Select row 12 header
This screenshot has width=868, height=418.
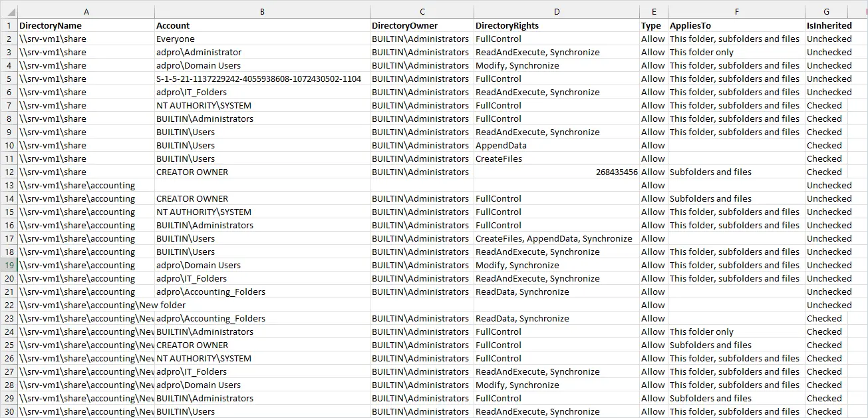pos(9,172)
